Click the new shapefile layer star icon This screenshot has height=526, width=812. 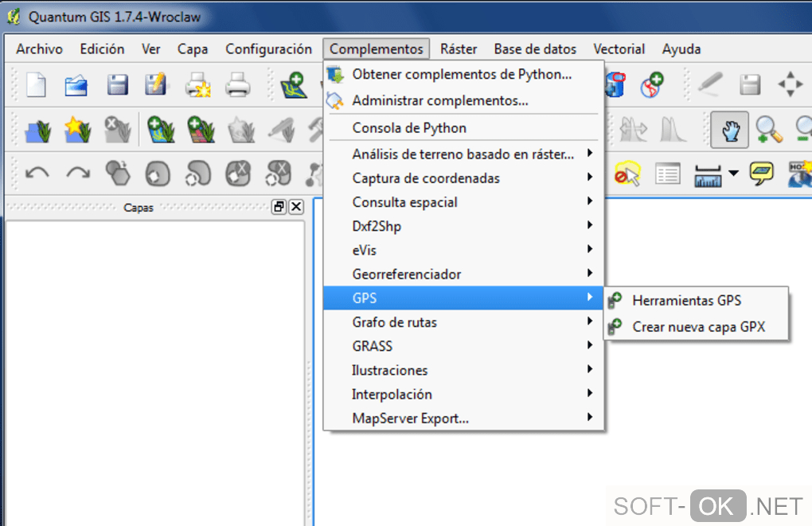[78, 130]
